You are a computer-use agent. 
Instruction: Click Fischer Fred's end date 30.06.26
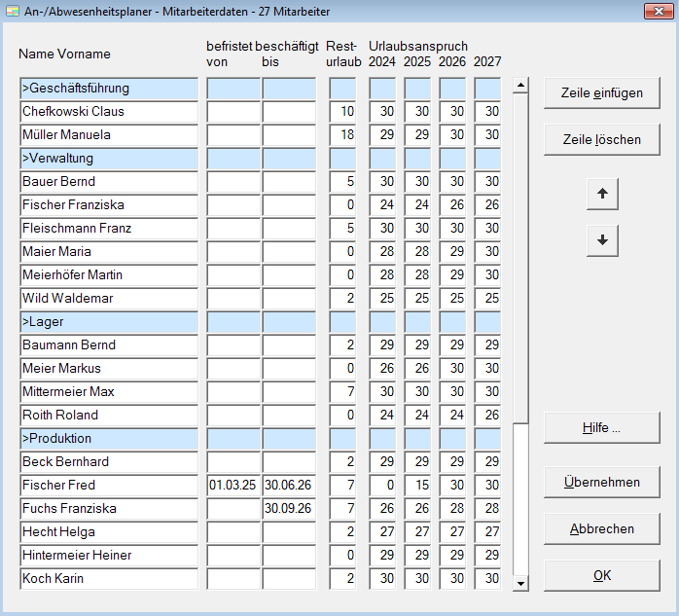click(289, 486)
